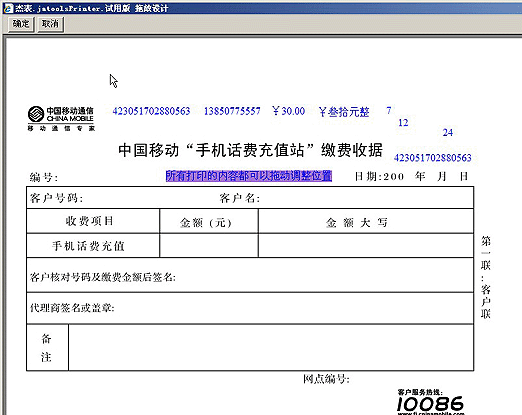Select 423051702880563 above the date line

pyautogui.click(x=433, y=158)
